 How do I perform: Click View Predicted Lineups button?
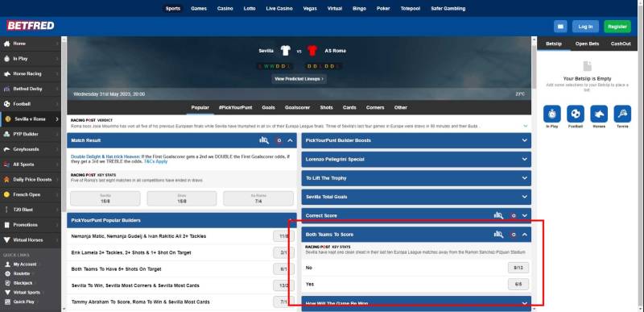[x=299, y=78]
